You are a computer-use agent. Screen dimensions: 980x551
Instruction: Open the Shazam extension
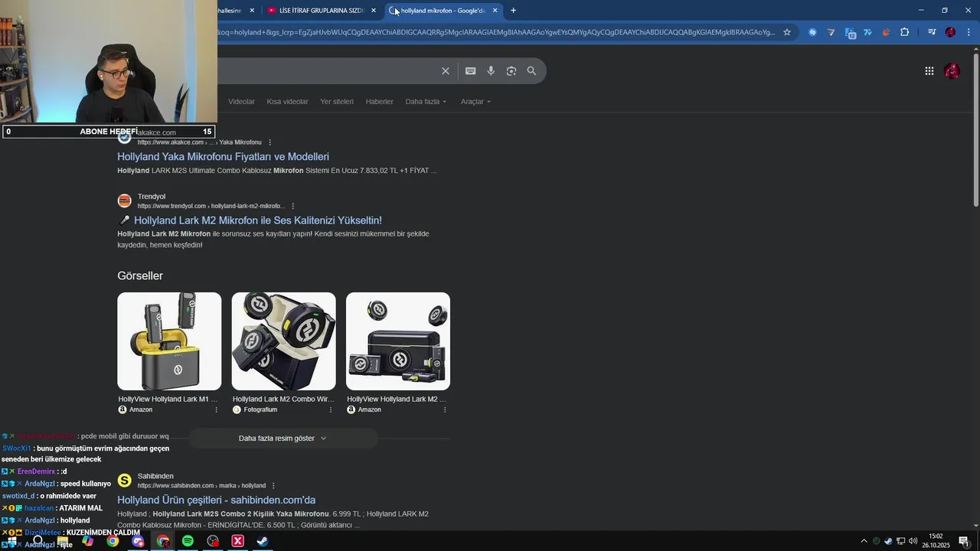812,32
